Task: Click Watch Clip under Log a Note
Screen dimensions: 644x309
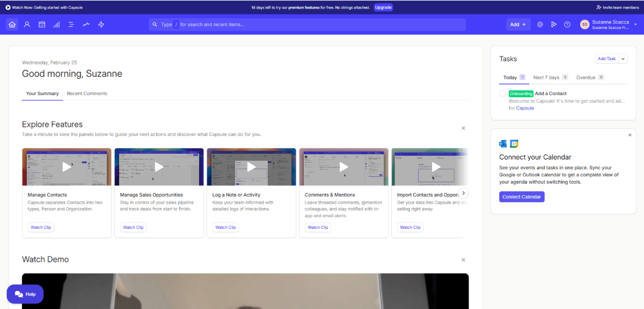Action: pyautogui.click(x=225, y=227)
